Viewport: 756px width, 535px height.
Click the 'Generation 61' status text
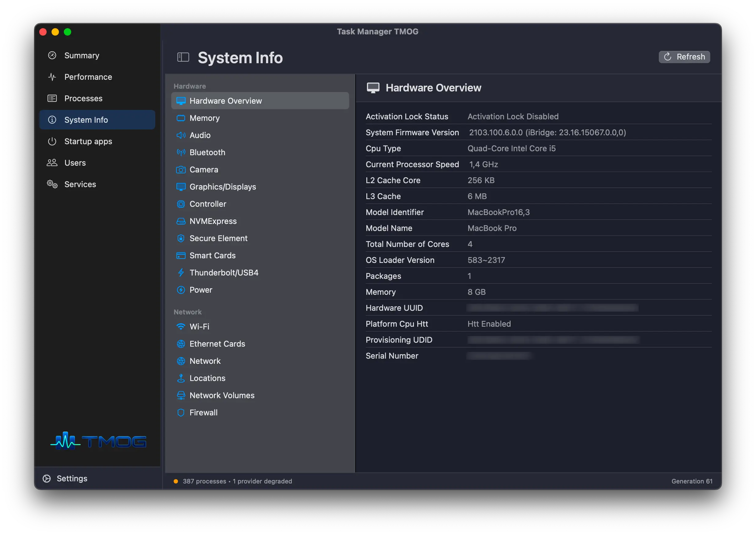692,481
